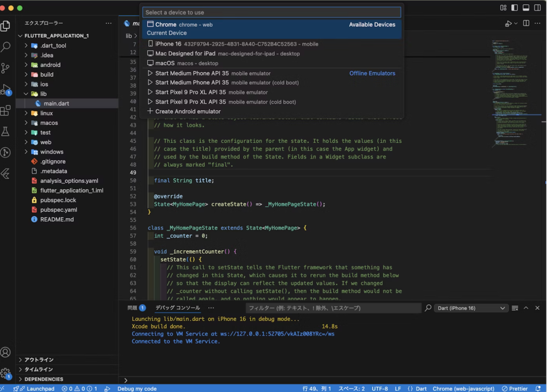Choose iPhone 16 from the device list
Image resolution: width=547 pixels, height=392 pixels.
pyautogui.click(x=272, y=44)
